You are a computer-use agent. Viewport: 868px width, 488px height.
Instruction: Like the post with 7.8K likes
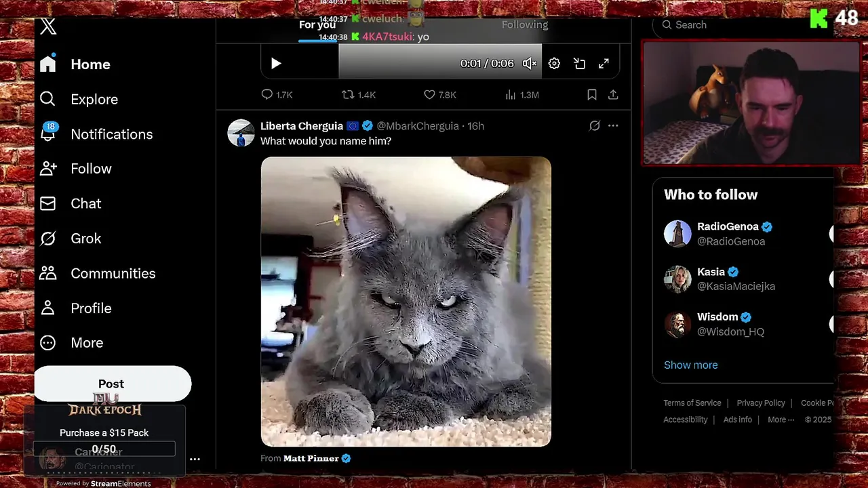coord(440,95)
